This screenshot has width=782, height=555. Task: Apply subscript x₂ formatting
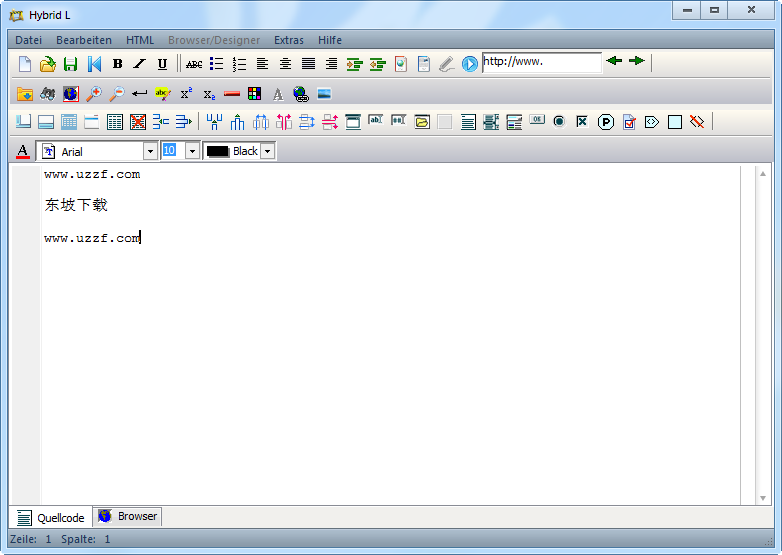[209, 94]
